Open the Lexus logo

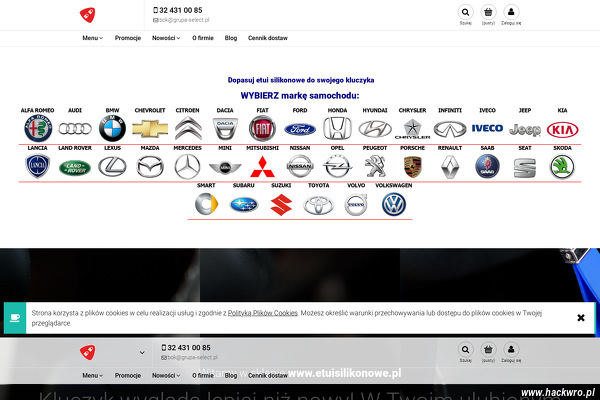tap(112, 167)
